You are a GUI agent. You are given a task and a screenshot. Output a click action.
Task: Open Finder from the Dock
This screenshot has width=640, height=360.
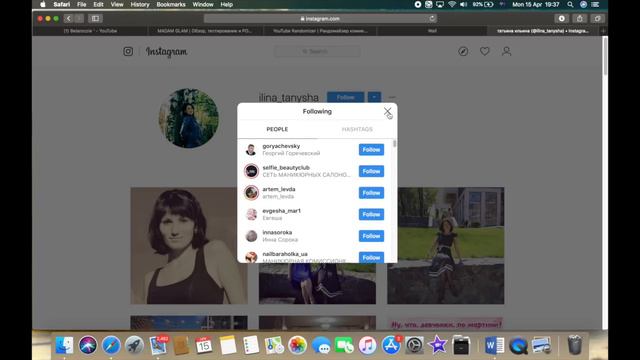tap(64, 345)
